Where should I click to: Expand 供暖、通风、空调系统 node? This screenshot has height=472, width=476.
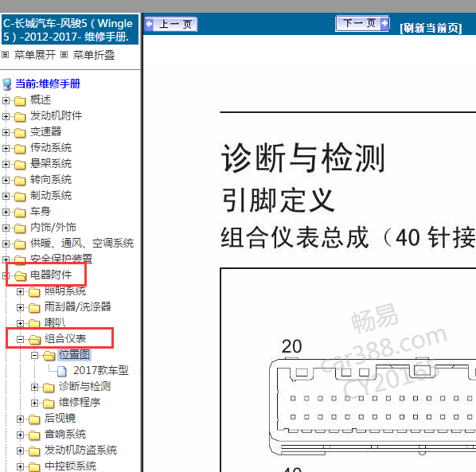[x=6, y=244]
